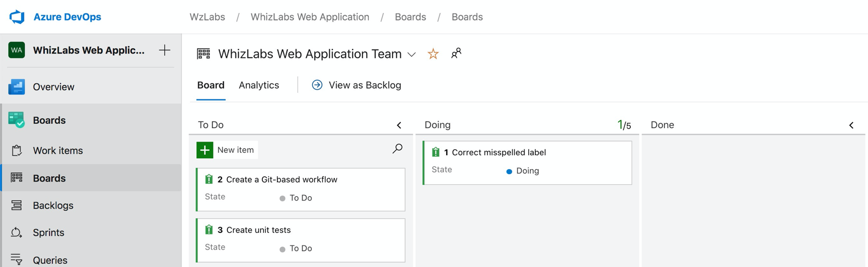Viewport: 868px width, 267px height.
Task: Open WhizLabs Web Applic... project name in sidebar
Action: tap(89, 50)
